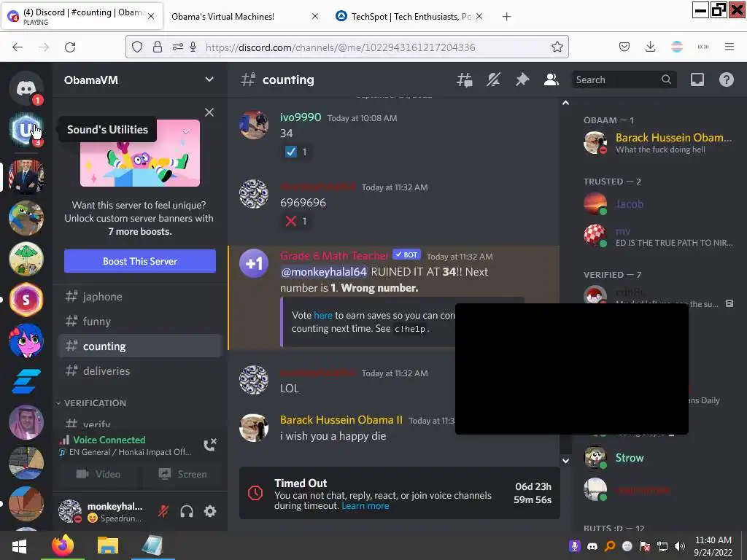This screenshot has width=747, height=560.
Task: Switch to Discord #counting browser tab
Action: (82, 17)
